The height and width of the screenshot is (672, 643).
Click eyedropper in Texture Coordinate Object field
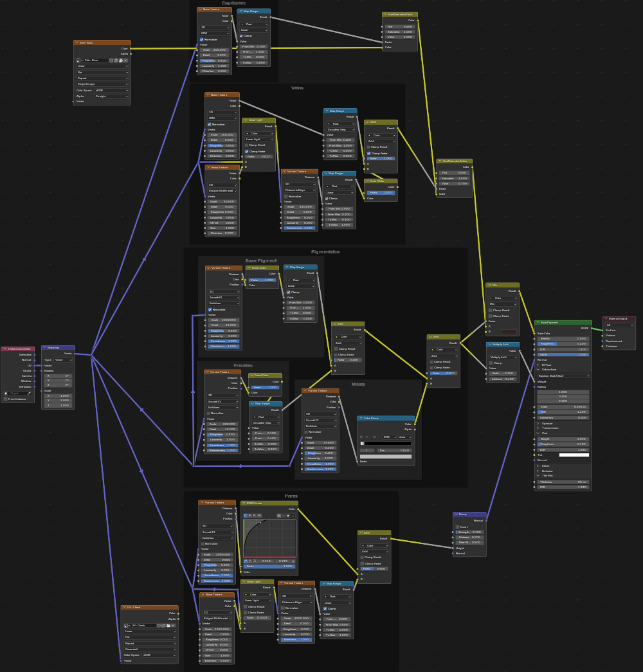click(29, 394)
